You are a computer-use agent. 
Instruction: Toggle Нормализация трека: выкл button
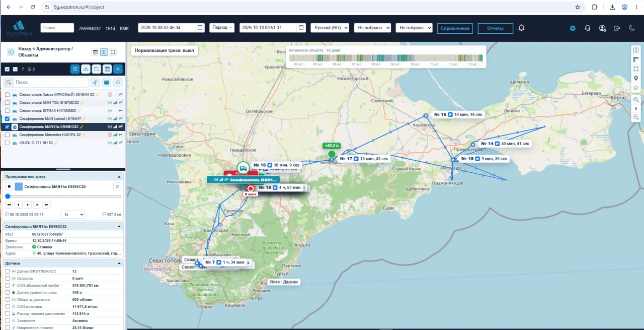[x=164, y=51]
